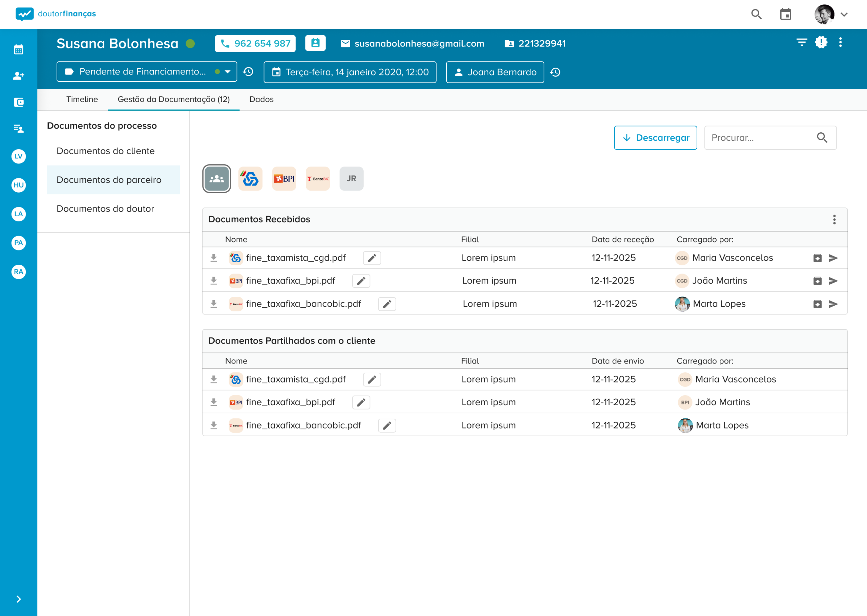Filter documents by the JR partner chip

(351, 179)
